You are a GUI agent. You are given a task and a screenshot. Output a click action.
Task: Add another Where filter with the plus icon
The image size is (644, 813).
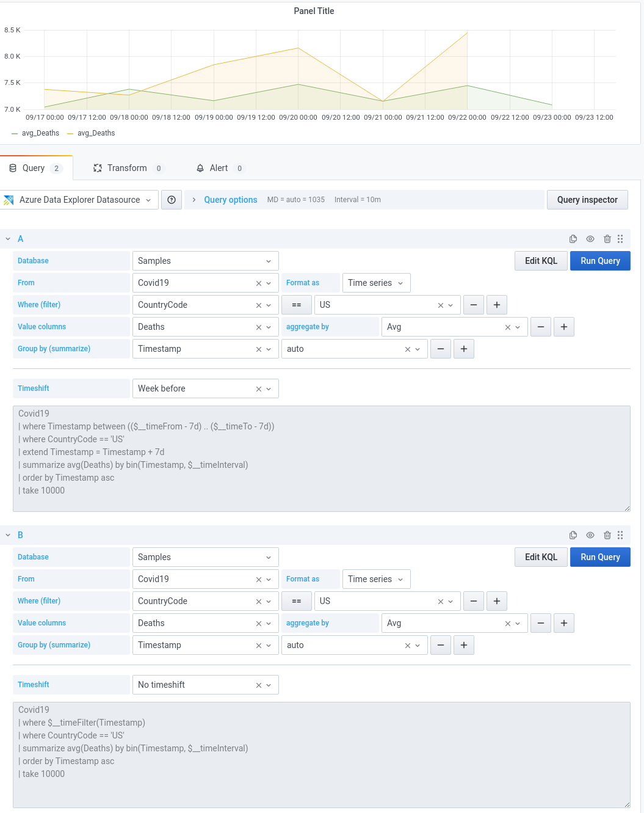pyautogui.click(x=496, y=305)
